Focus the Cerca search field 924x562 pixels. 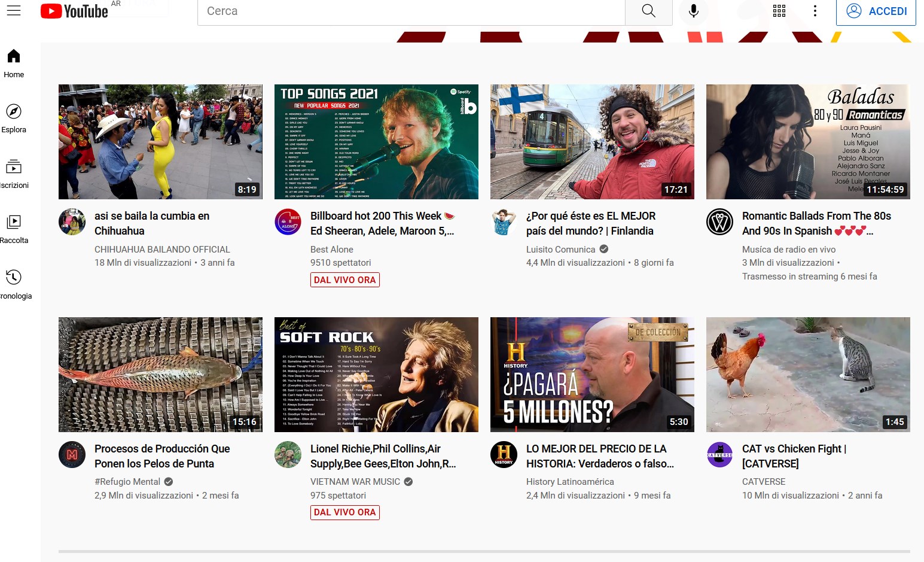(x=411, y=11)
